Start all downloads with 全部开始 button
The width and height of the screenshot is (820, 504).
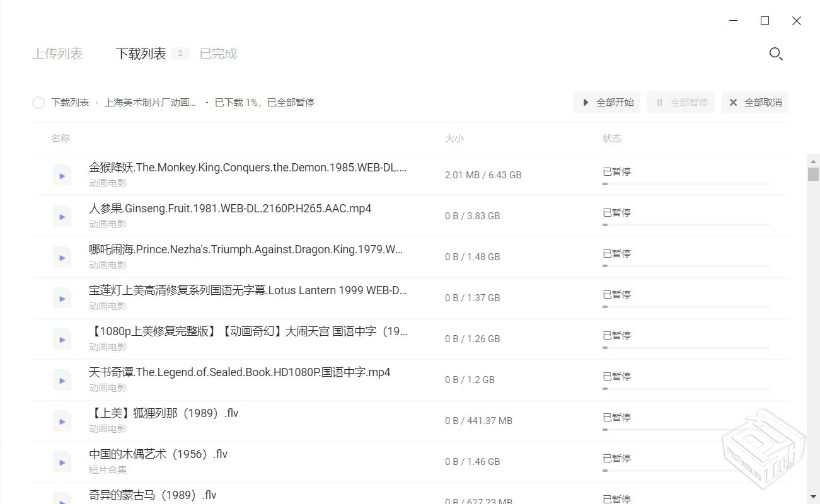(x=606, y=102)
